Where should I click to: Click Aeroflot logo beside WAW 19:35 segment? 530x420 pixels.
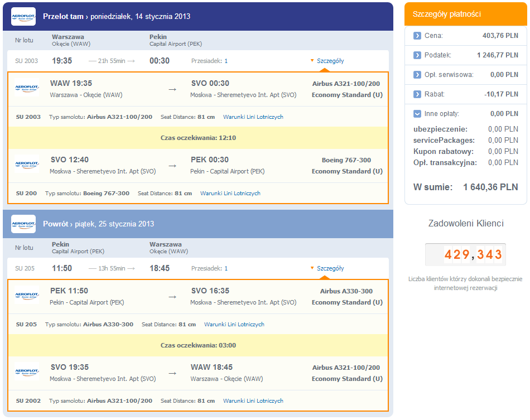pos(27,89)
